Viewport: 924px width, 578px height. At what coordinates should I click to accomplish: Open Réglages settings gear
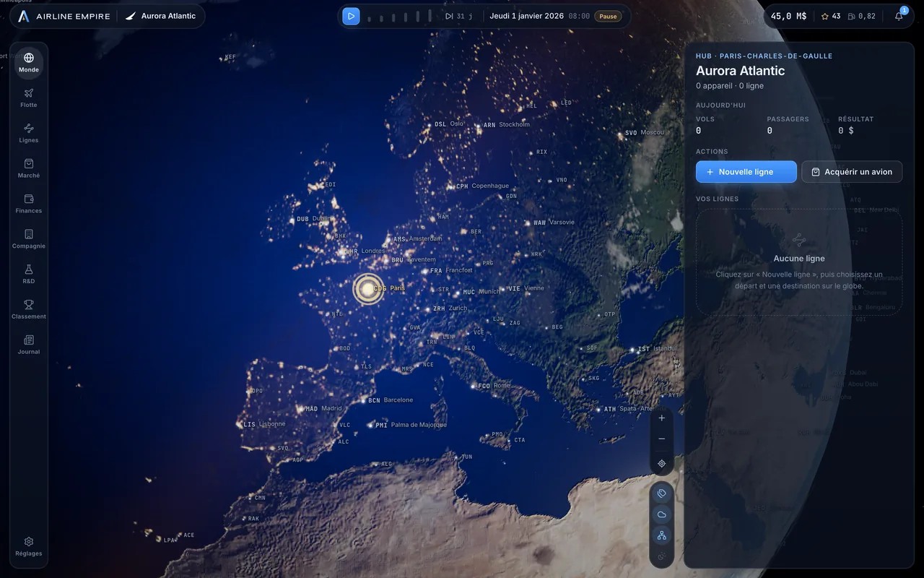pyautogui.click(x=29, y=547)
